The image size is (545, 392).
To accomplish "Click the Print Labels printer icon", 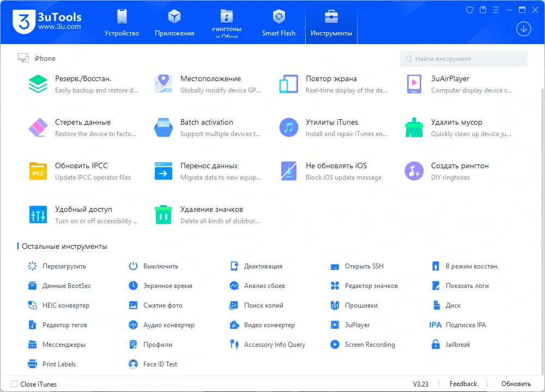I will coord(32,364).
